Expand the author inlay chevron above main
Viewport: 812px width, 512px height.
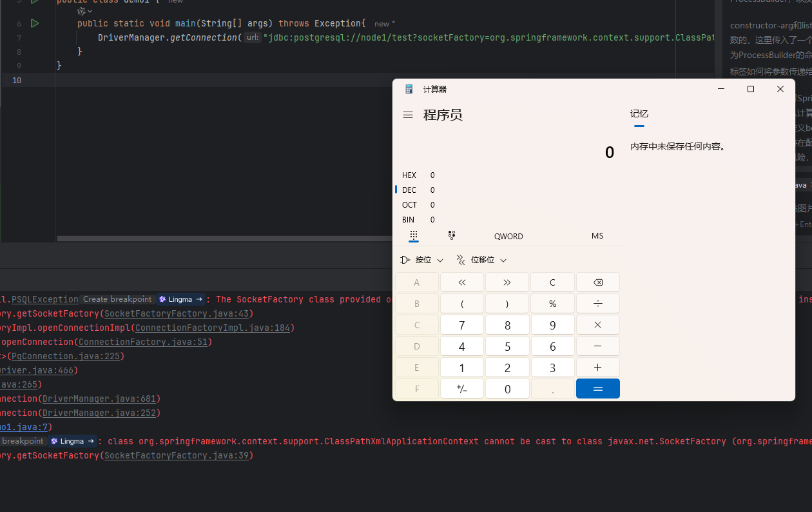(90, 12)
